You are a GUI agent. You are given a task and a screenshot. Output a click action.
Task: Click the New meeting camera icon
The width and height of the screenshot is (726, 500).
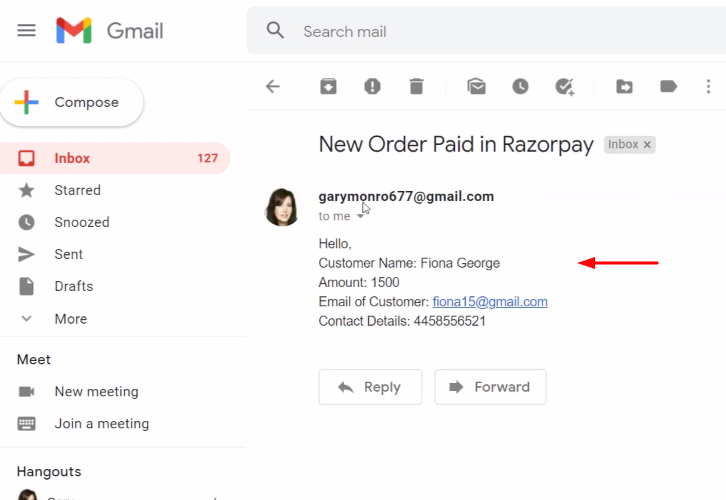(x=26, y=392)
